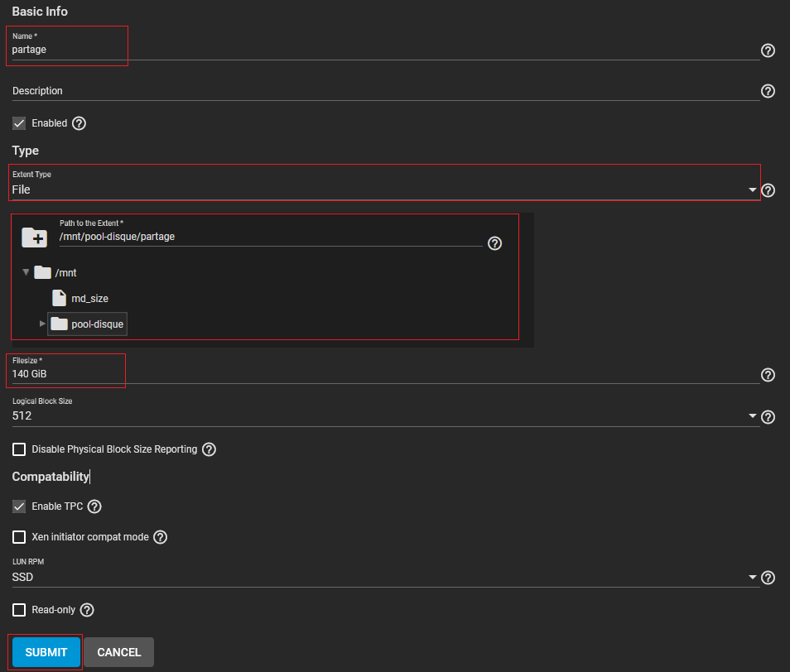
Task: Select the md_size file in tree
Action: tap(89, 298)
